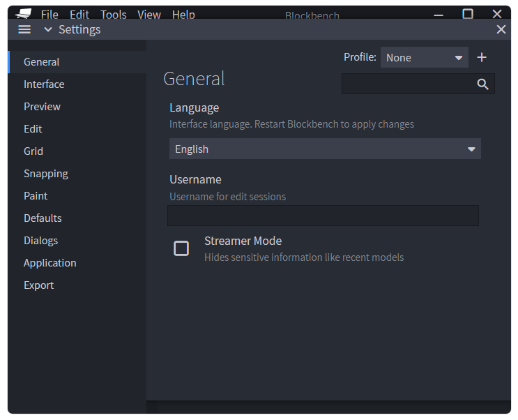Viewport: 518px width, 420px height.
Task: Open the Paint settings category
Action: click(x=36, y=196)
